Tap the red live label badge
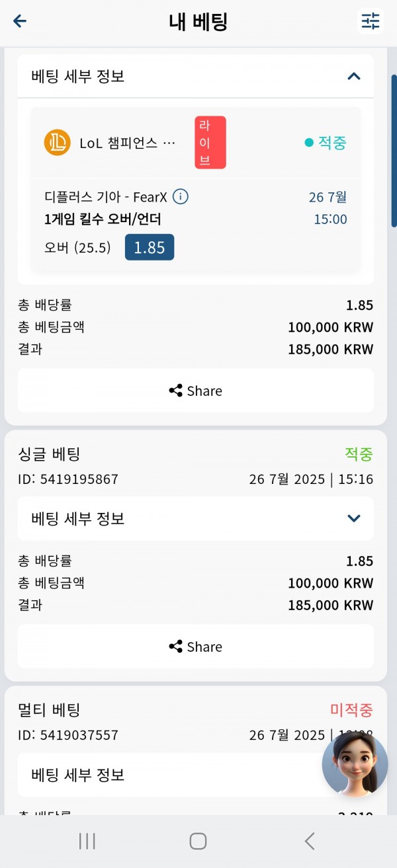 click(210, 142)
